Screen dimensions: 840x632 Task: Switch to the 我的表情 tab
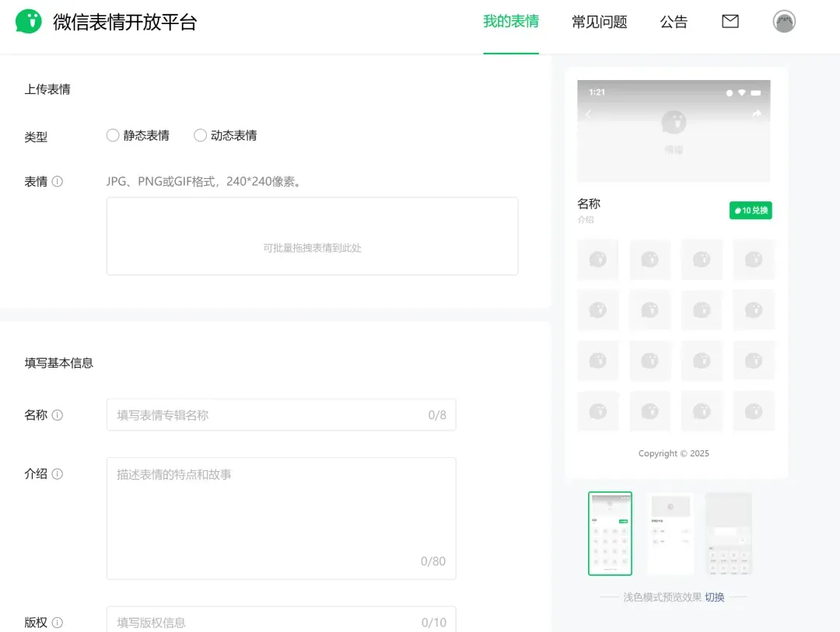(x=511, y=22)
